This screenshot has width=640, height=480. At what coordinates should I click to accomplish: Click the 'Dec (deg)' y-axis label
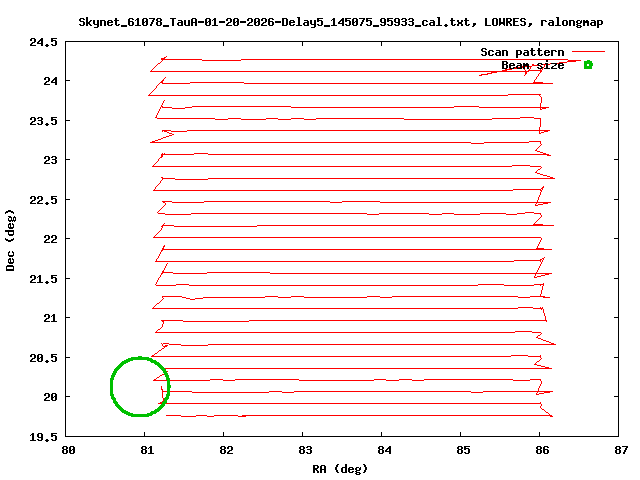tap(11, 239)
